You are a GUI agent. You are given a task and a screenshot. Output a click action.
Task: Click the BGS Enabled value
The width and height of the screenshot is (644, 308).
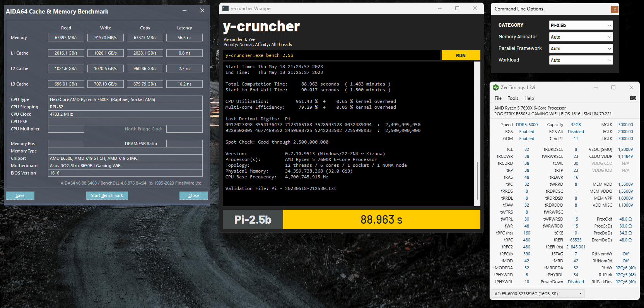click(527, 132)
